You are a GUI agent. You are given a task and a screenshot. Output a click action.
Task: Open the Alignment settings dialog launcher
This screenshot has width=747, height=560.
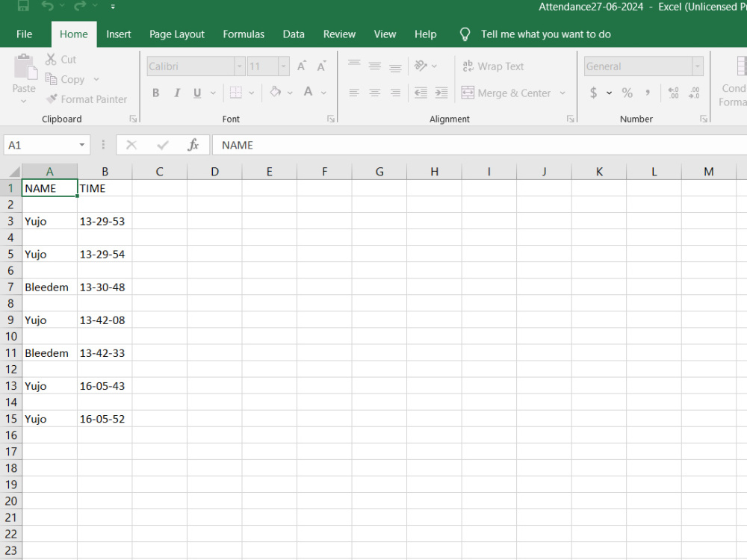[571, 119]
